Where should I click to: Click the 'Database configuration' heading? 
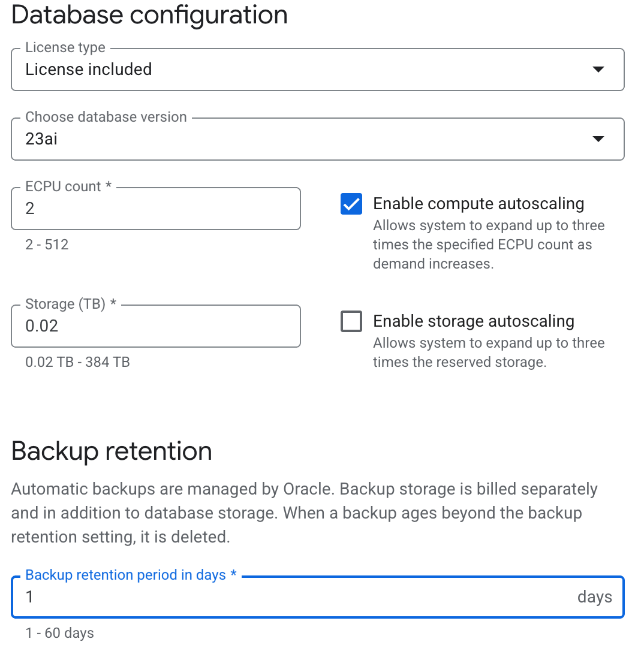(x=149, y=16)
